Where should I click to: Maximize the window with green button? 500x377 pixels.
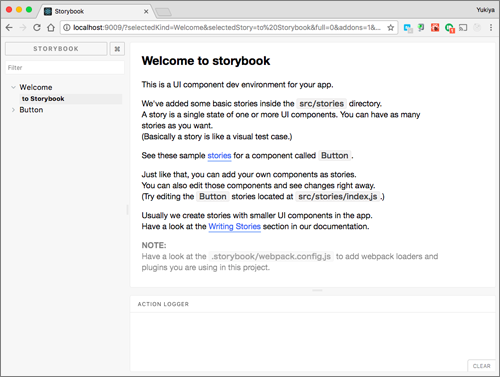pyautogui.click(x=29, y=10)
